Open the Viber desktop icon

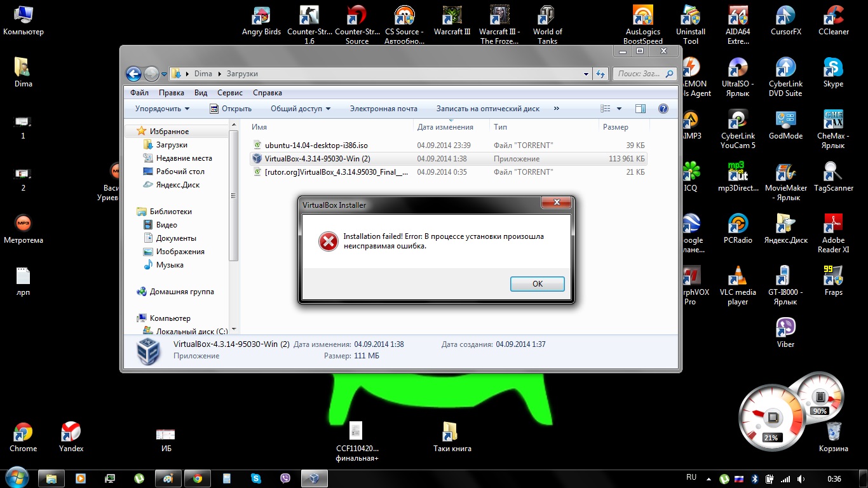[x=785, y=329]
